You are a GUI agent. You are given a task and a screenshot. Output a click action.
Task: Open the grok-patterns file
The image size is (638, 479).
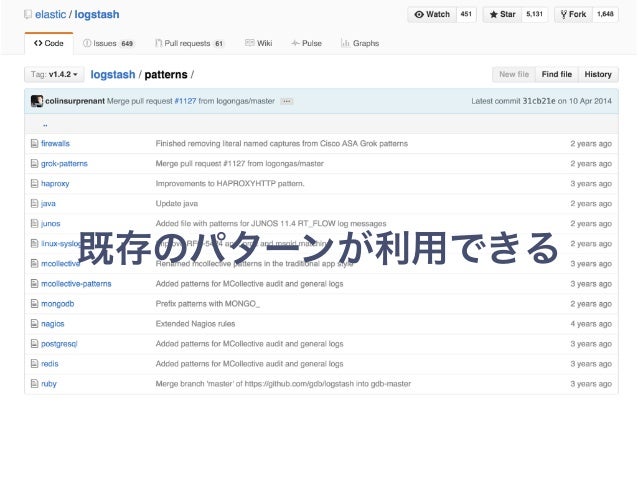pyautogui.click(x=64, y=163)
